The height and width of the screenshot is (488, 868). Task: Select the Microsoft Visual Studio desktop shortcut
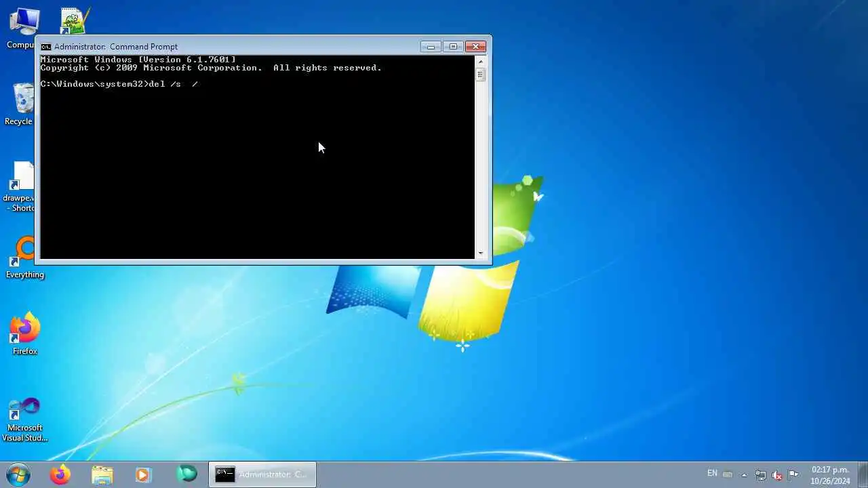[25, 419]
